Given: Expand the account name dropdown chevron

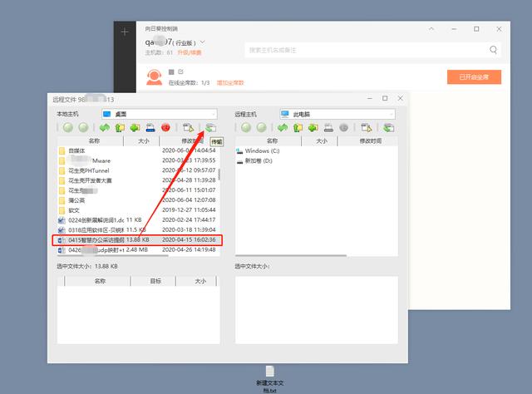Looking at the screenshot, I should 203,42.
